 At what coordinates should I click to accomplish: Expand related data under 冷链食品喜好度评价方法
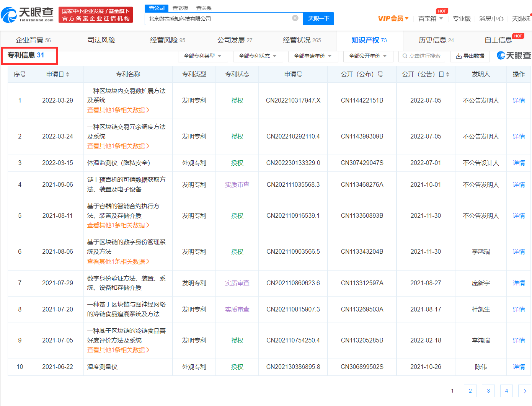pos(118,350)
